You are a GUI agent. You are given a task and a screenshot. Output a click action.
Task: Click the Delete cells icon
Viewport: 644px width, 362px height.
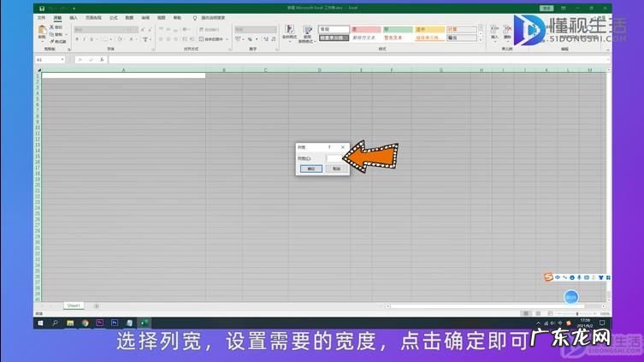(507, 31)
